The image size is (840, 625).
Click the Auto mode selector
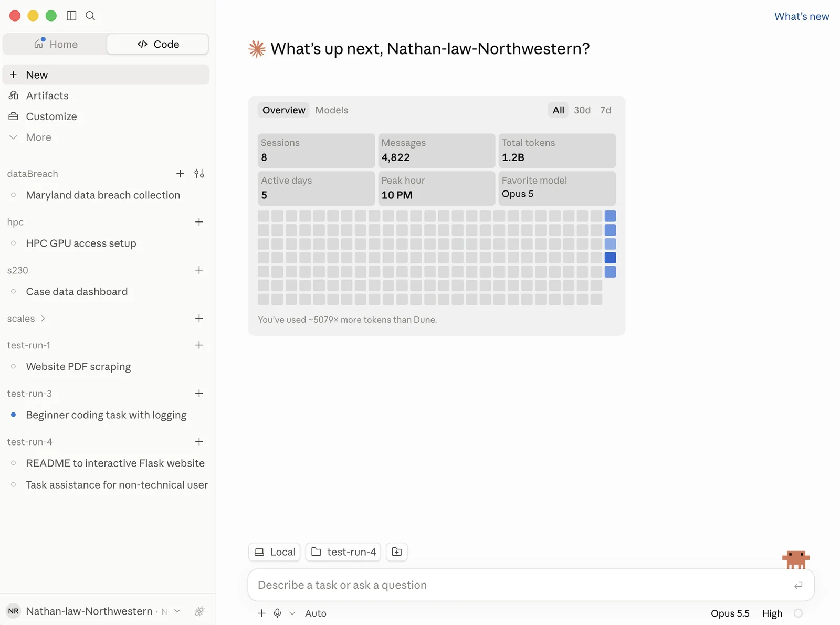pos(316,613)
